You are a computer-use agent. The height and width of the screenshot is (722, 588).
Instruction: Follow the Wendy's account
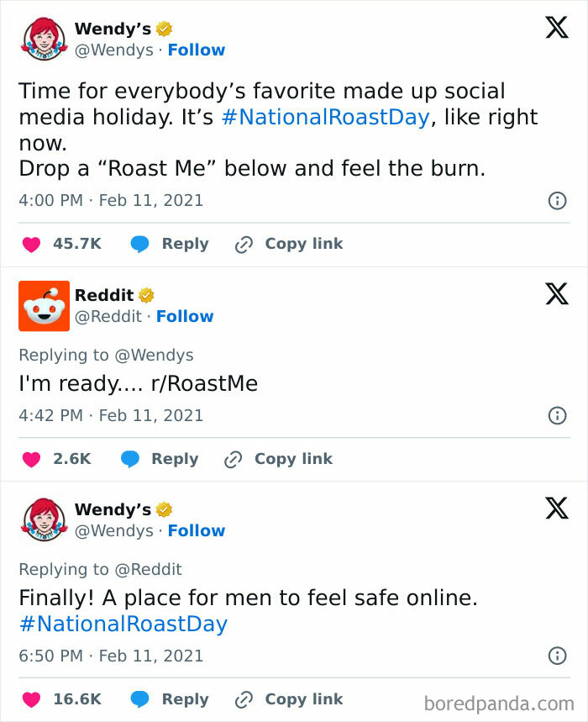[x=196, y=50]
